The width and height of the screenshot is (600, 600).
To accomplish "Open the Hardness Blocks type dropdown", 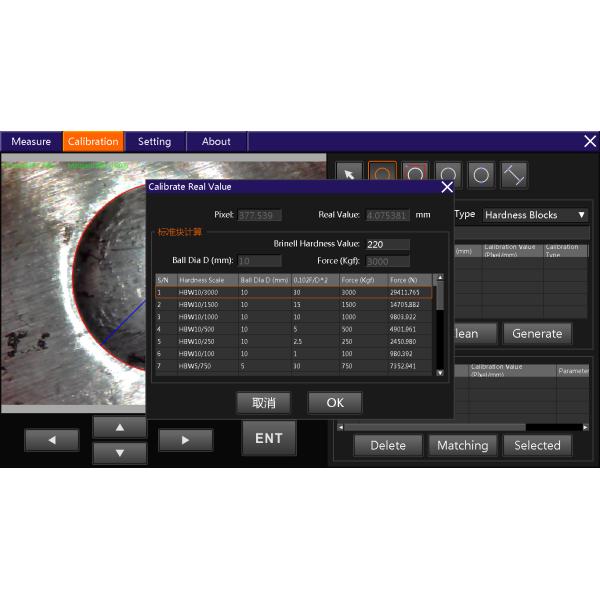I will (534, 214).
